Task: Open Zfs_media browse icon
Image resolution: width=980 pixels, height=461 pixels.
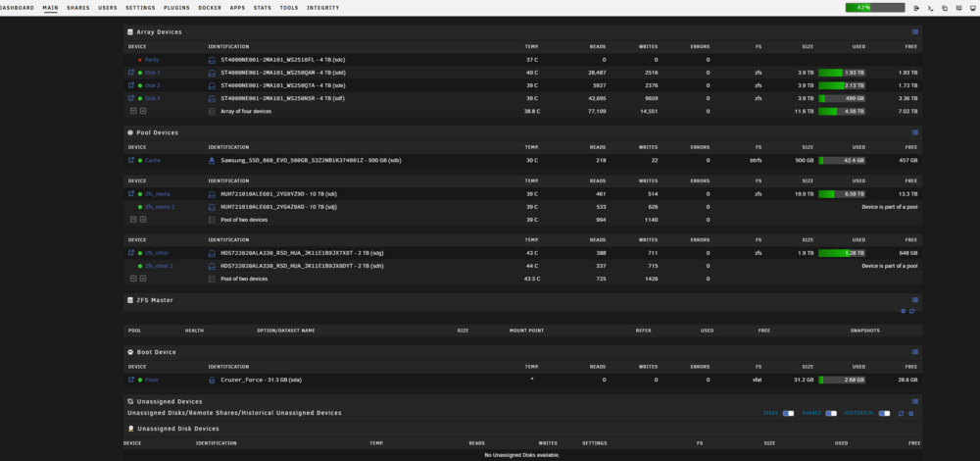Action: pos(131,194)
